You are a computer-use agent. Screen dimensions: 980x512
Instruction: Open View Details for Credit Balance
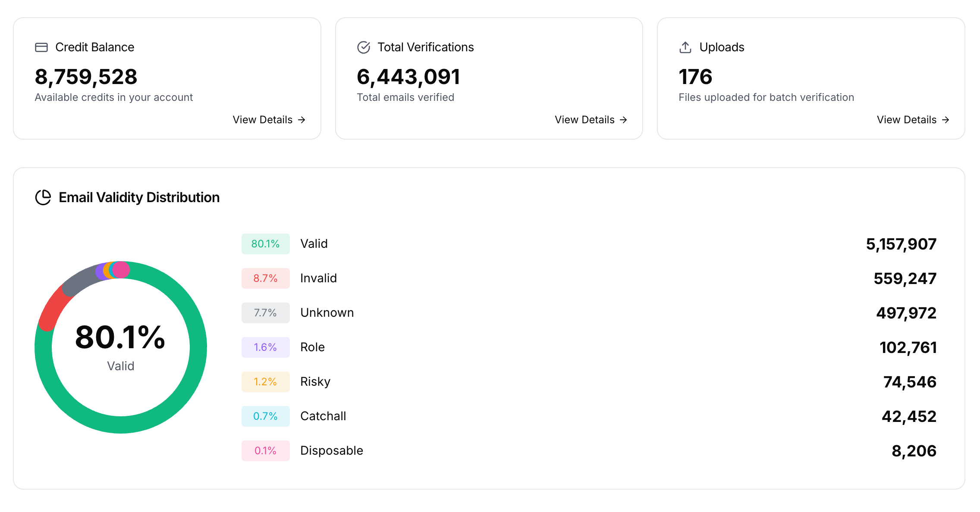pos(263,120)
